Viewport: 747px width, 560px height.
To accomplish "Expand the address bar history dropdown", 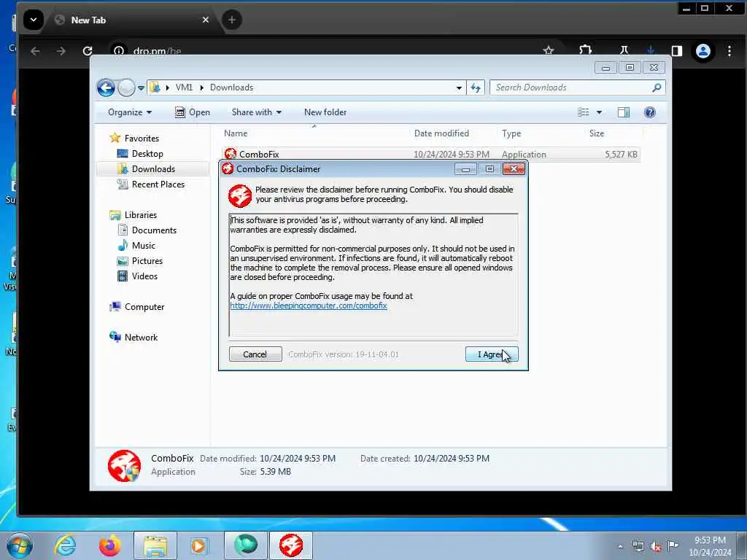I will [x=459, y=87].
